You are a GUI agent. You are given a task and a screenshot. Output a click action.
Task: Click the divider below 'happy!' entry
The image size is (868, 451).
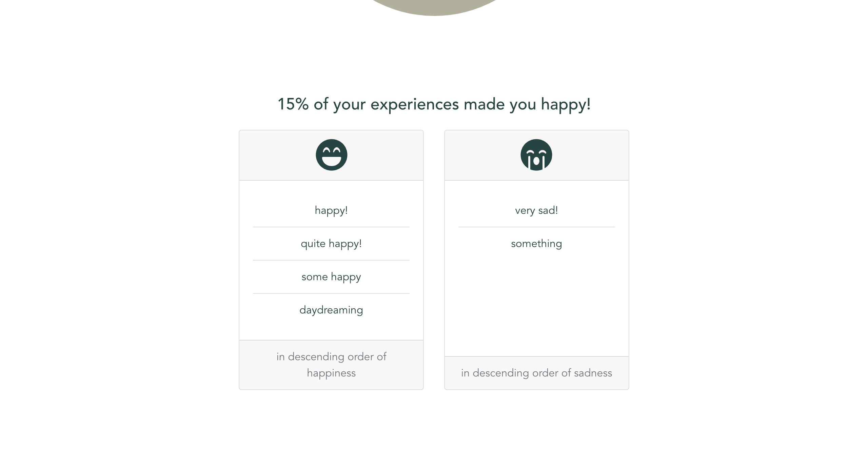click(331, 227)
